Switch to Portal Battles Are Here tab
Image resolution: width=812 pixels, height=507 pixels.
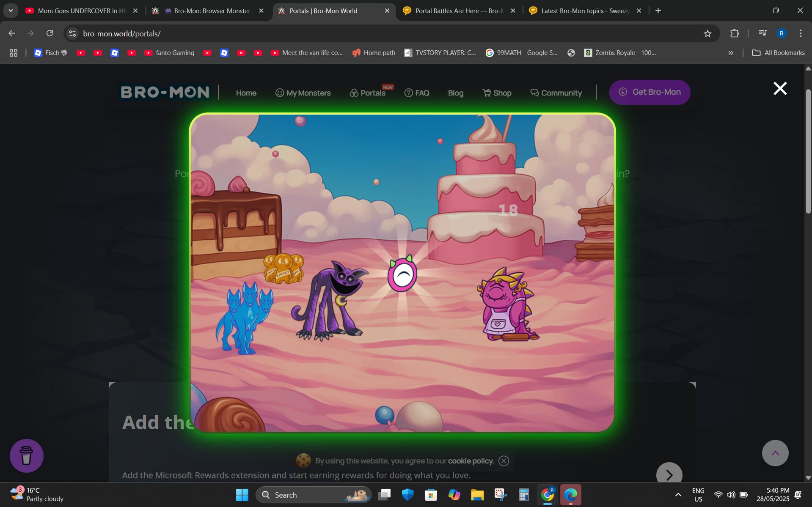(459, 11)
